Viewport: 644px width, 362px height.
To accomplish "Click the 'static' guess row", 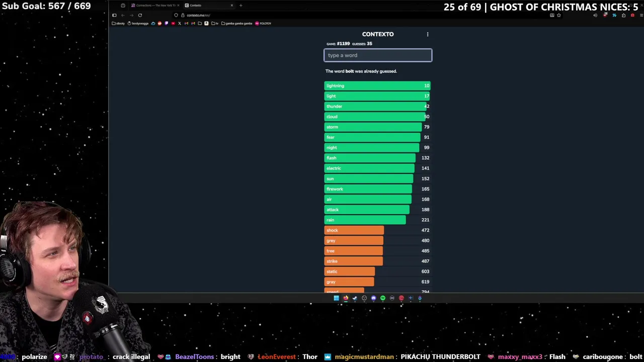I will [377, 271].
